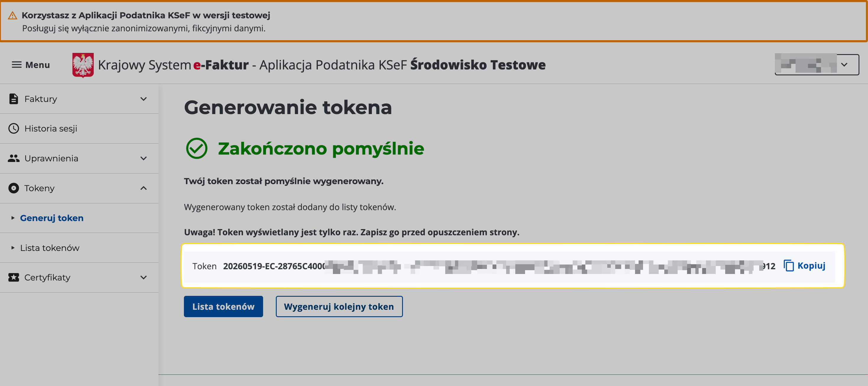Open the hamburger Menu button

pos(31,65)
